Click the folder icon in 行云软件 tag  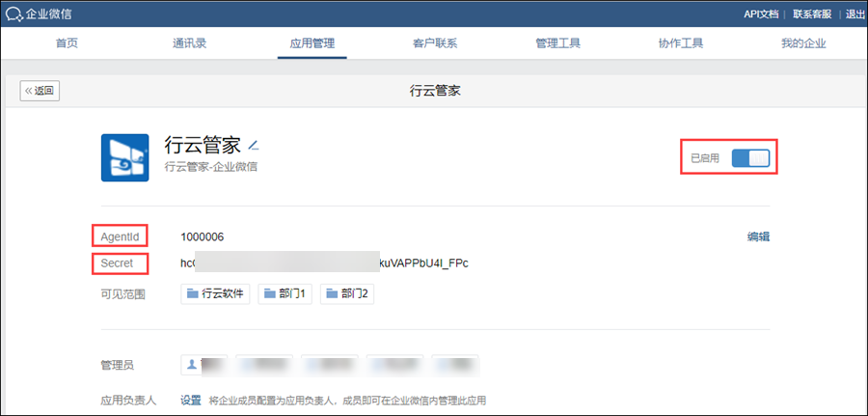coord(193,294)
